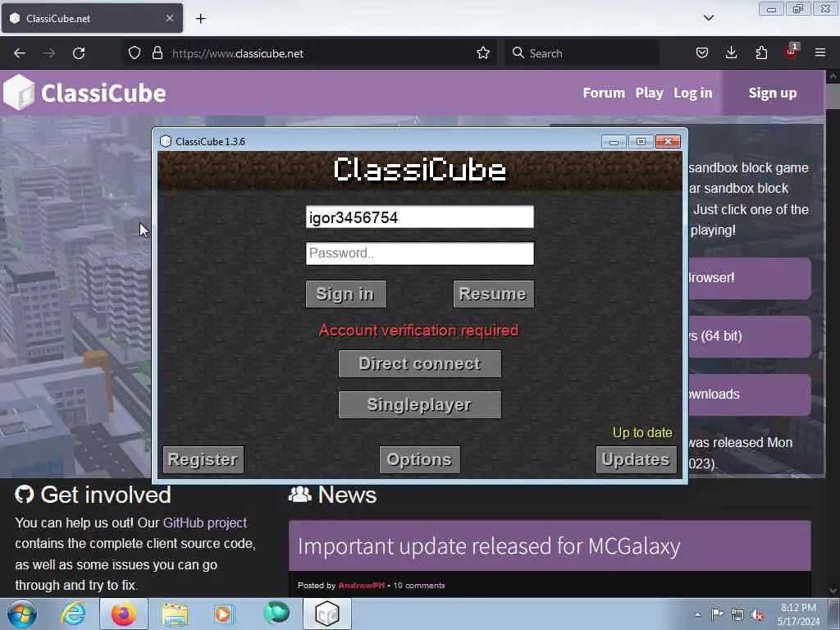Click Sign up in the website header
The height and width of the screenshot is (630, 840).
click(773, 93)
